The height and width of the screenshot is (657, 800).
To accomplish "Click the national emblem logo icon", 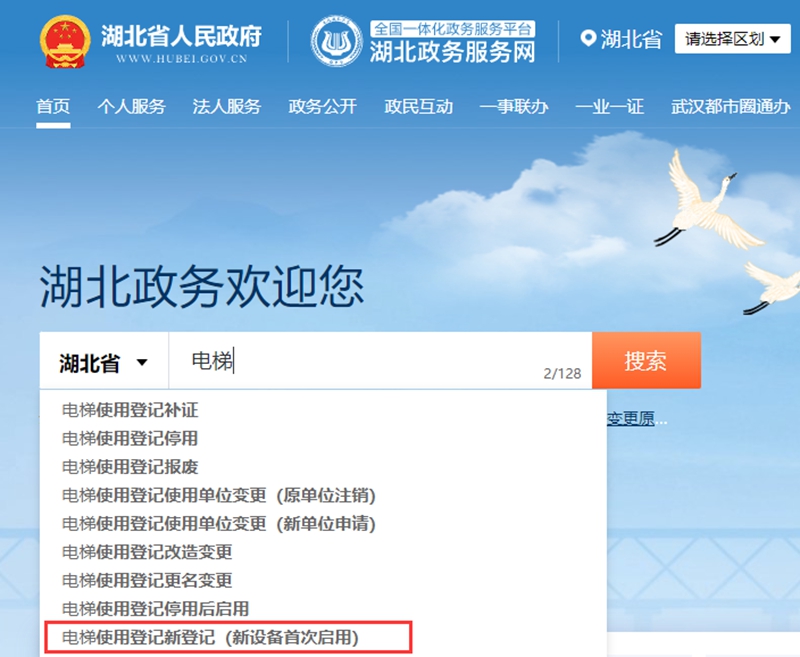I will tap(65, 42).
